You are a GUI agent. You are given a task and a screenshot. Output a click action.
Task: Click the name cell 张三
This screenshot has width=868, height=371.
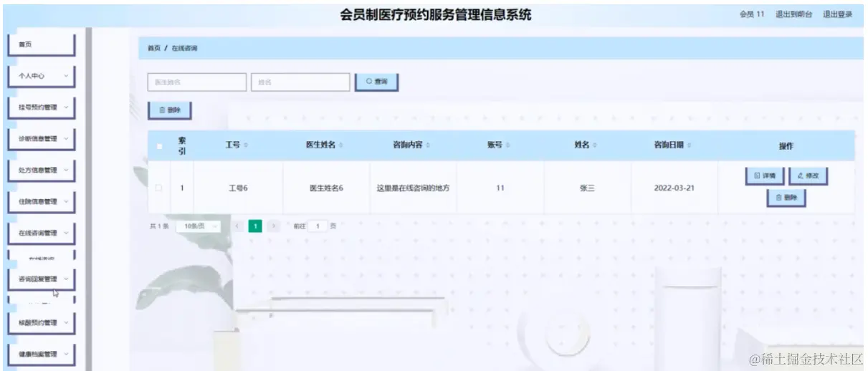pos(587,188)
